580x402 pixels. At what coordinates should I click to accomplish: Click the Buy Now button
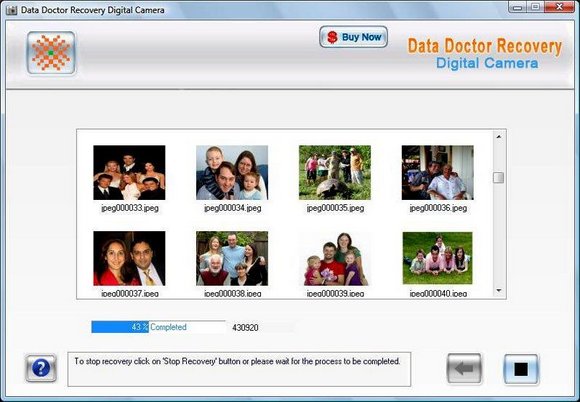pos(353,37)
